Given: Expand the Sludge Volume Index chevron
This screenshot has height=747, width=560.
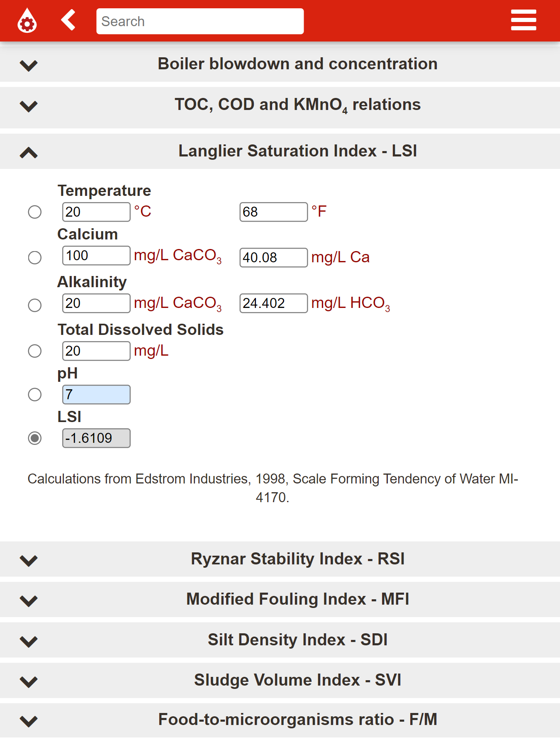Looking at the screenshot, I should coord(29,682).
